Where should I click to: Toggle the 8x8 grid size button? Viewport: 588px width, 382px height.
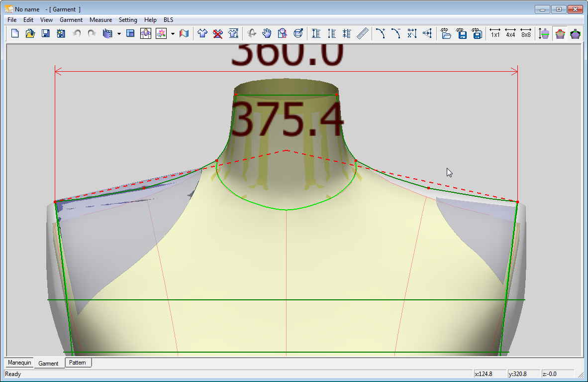coord(526,33)
